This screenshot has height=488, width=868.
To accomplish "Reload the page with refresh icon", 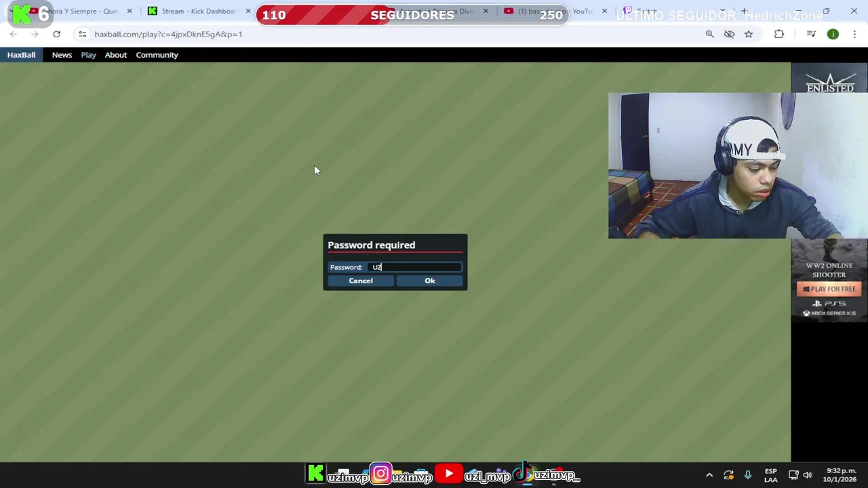I will 57,34.
